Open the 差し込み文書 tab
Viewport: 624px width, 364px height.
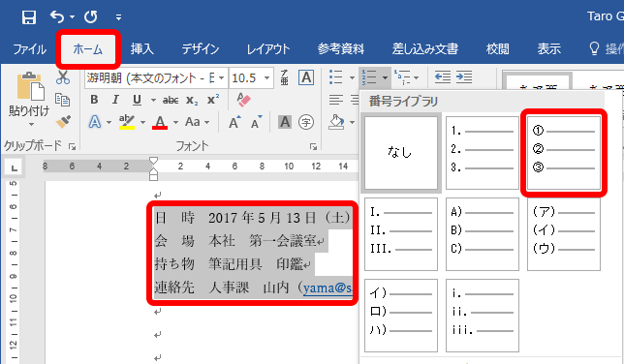tap(425, 49)
